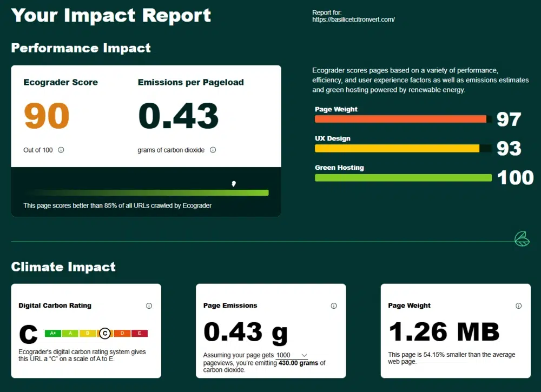Open info icon on Page Emissions card

pyautogui.click(x=334, y=306)
